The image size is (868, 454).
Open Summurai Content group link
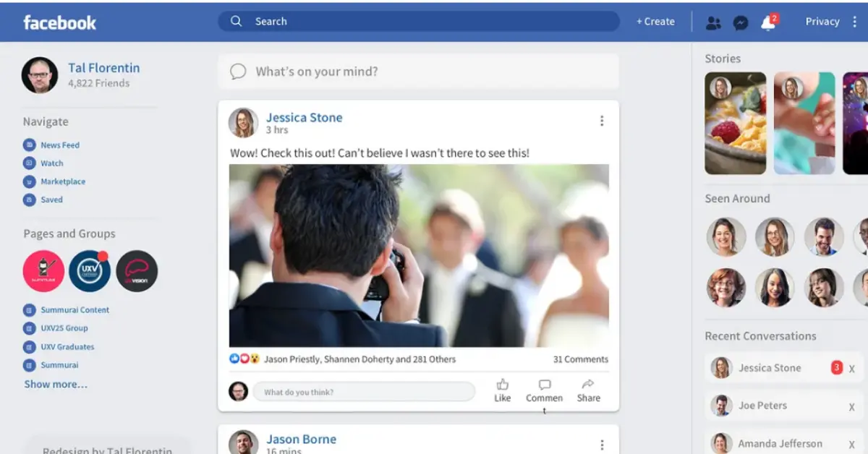75,310
